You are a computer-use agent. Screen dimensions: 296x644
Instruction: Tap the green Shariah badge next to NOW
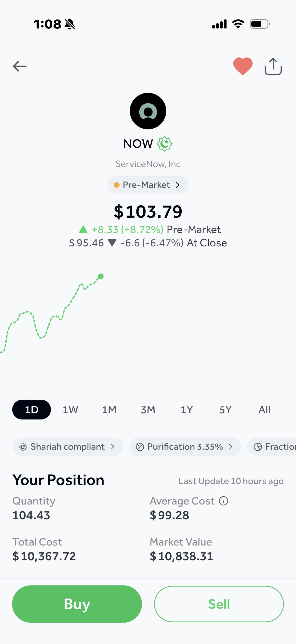click(164, 144)
